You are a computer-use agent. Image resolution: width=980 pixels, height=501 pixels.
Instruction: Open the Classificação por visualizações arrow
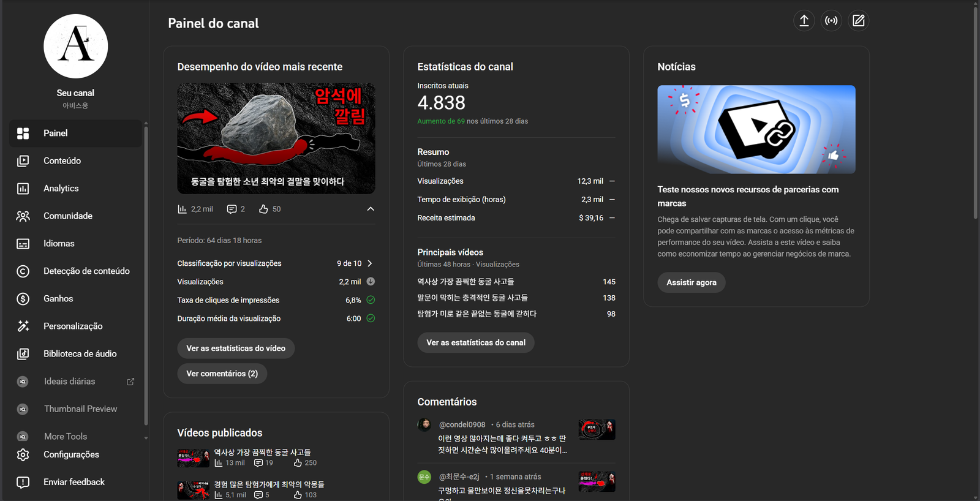point(370,263)
